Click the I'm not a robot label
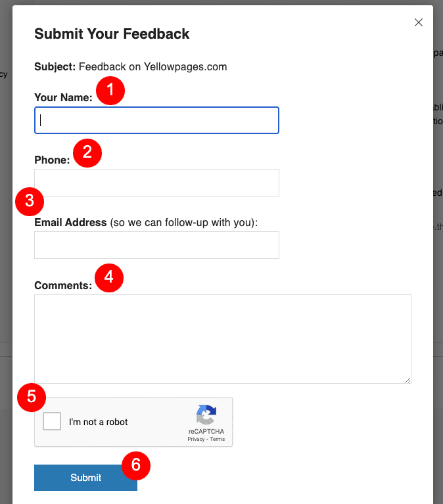443x504 pixels. [x=99, y=422]
